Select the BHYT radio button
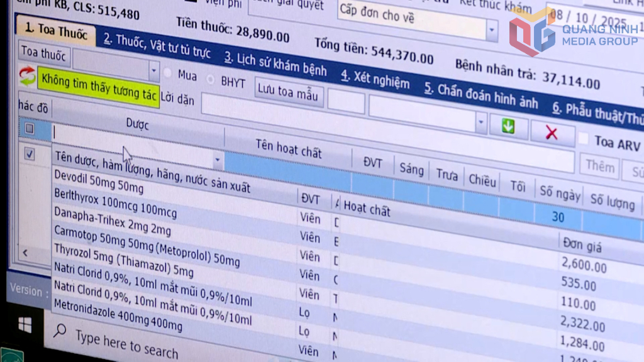 [x=211, y=80]
